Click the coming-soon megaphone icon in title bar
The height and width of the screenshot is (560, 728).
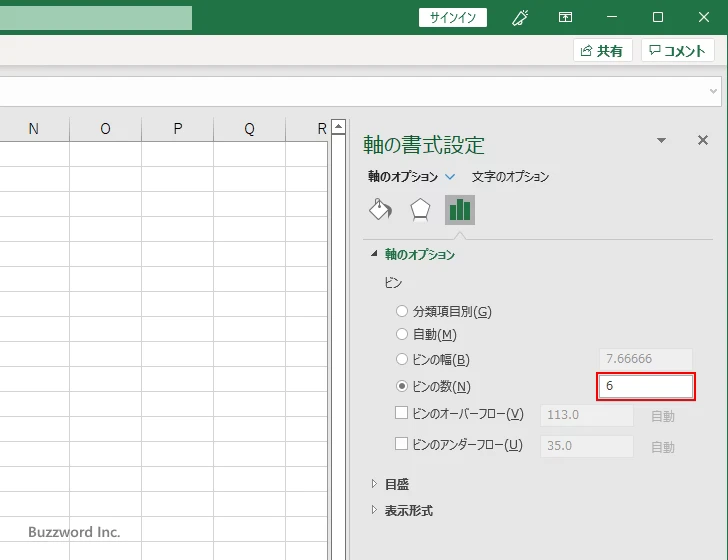click(520, 18)
